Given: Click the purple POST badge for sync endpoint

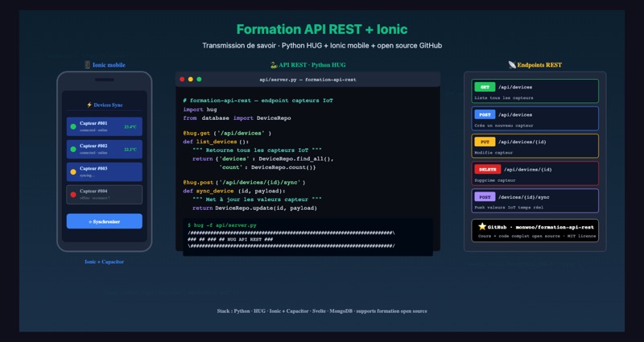Looking at the screenshot, I should (x=485, y=196).
